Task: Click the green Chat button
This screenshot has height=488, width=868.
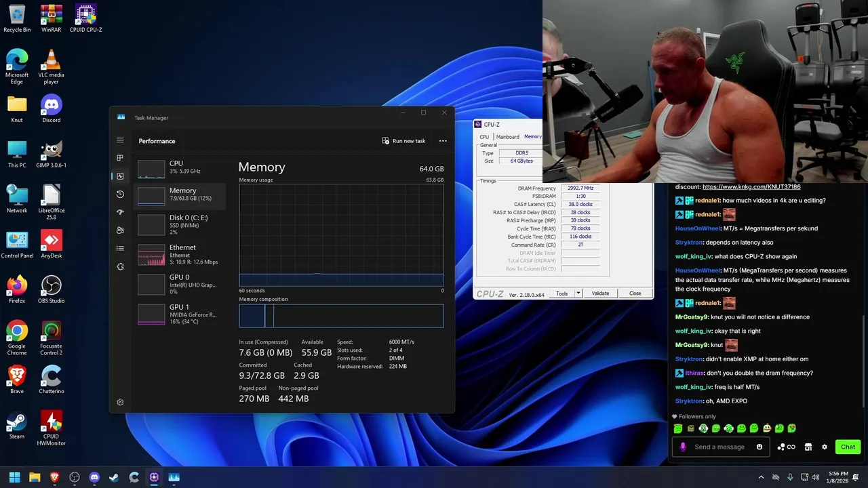Action: coord(848,447)
